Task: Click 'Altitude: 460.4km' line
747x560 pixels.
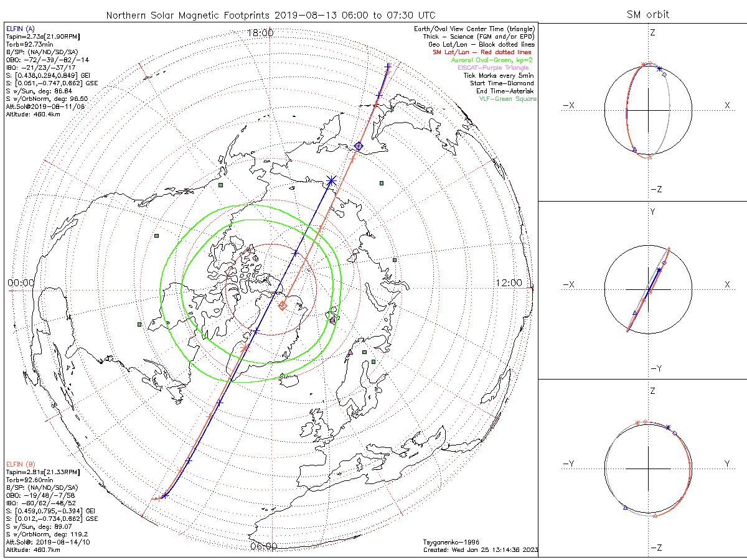Action: [33, 114]
